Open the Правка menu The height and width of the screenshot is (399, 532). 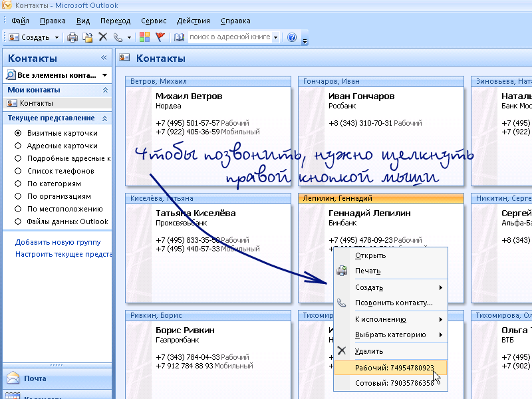coord(53,21)
